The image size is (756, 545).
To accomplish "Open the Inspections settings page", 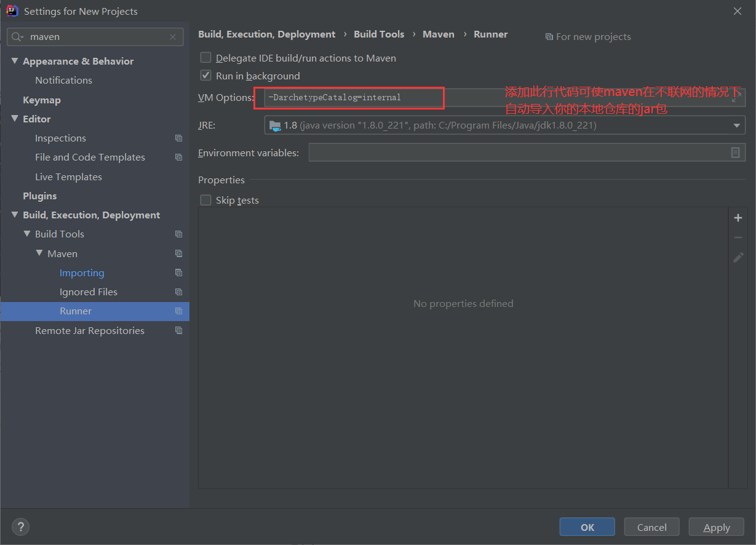I will pyautogui.click(x=60, y=138).
